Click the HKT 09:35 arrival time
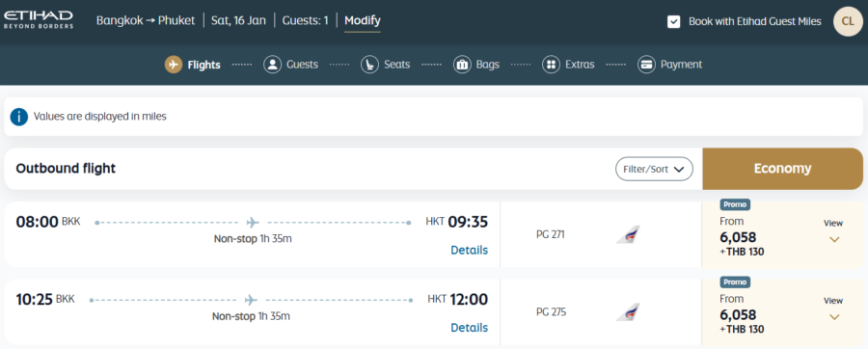Image resolution: width=868 pixels, height=349 pixels. 457,222
